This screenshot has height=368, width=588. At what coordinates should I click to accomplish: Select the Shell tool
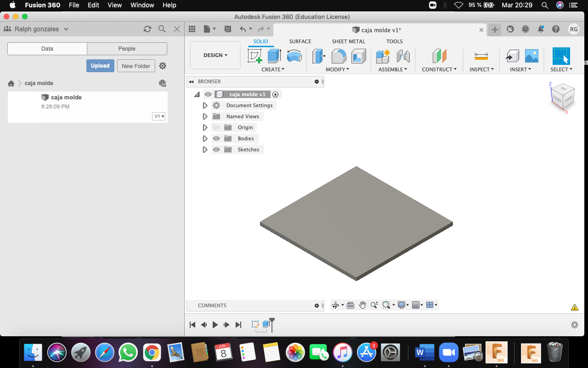[x=359, y=56]
